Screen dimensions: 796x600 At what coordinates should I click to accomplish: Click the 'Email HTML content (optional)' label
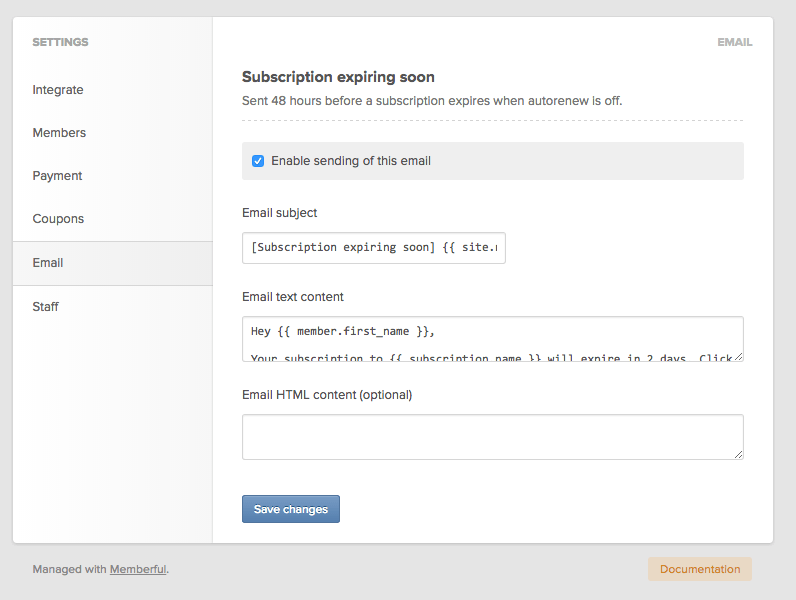(x=327, y=394)
